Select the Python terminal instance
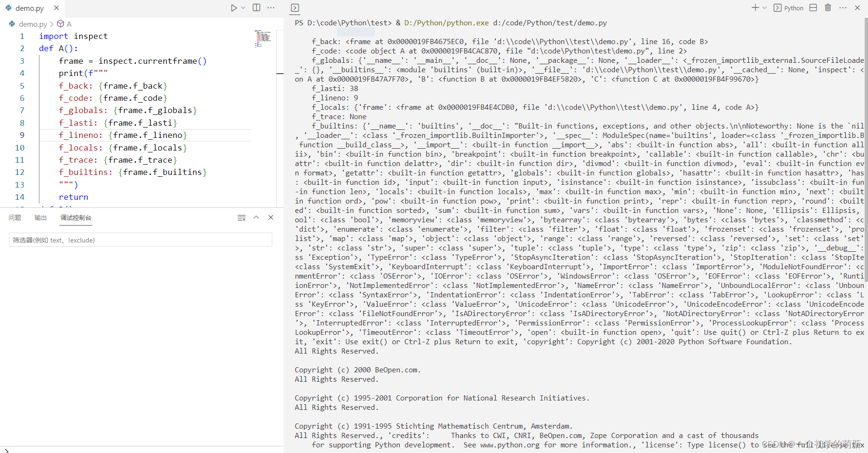Screen dimensions: 868x453 789,8
